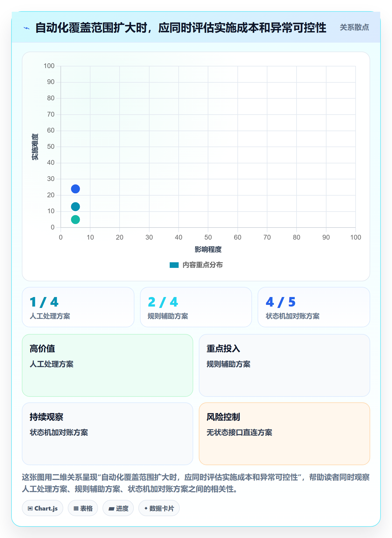Click the 内容重点分布 legend label
The height and width of the screenshot is (538, 392).
click(202, 265)
